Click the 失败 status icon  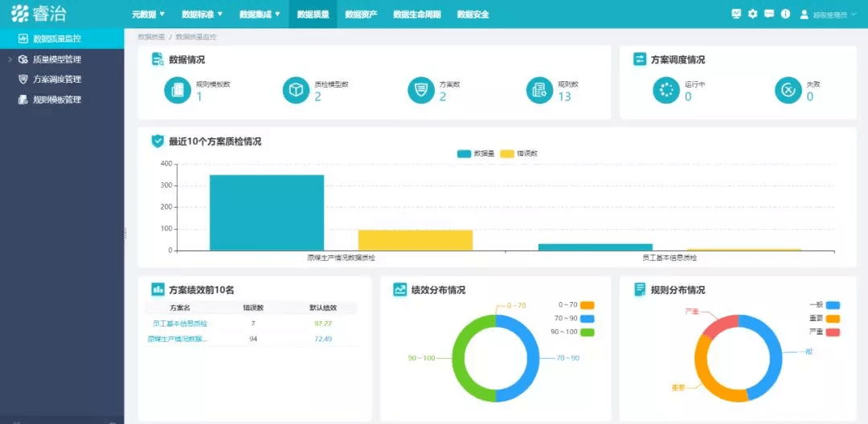788,90
